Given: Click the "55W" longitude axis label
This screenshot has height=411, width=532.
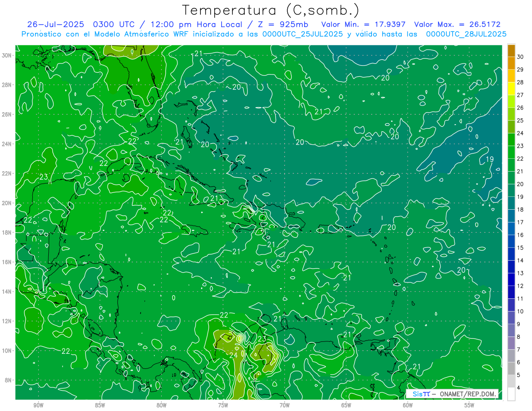Looking at the screenshot, I should click(469, 405).
